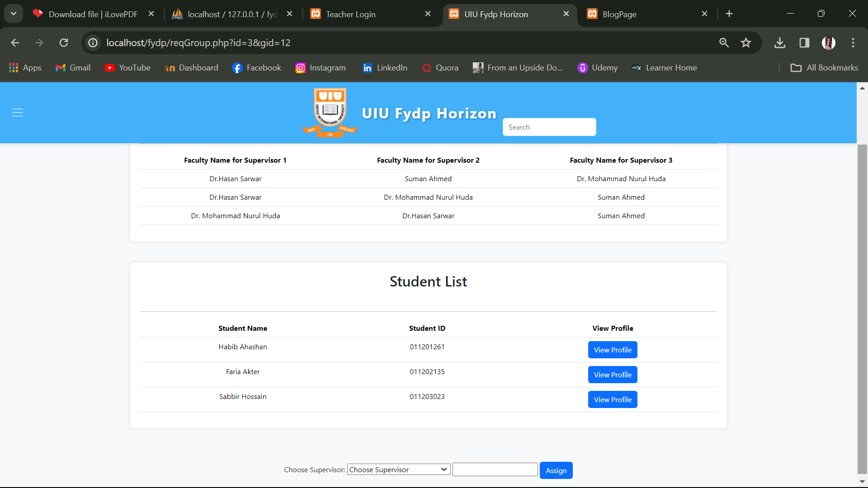Click Faculty Name for Supervisor 1 header
The width and height of the screenshot is (868, 488).
click(x=235, y=160)
